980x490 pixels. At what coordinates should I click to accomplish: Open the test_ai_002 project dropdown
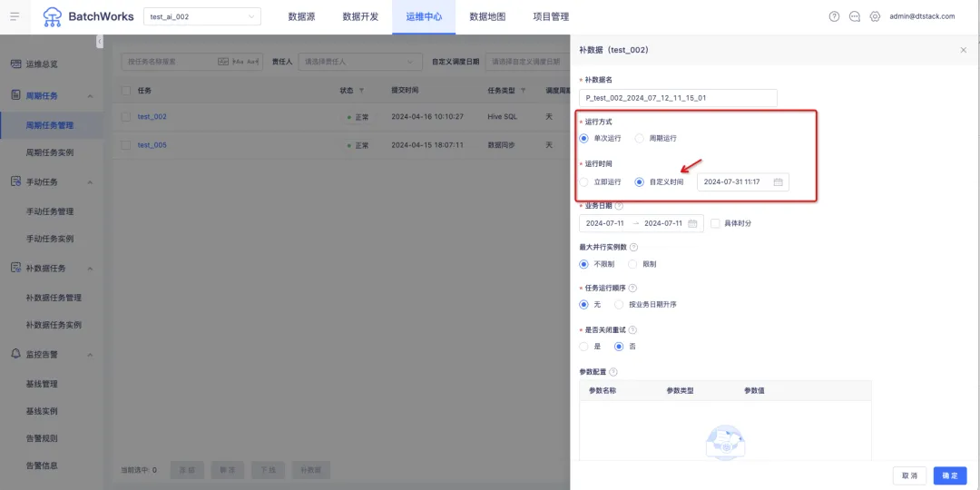(202, 17)
